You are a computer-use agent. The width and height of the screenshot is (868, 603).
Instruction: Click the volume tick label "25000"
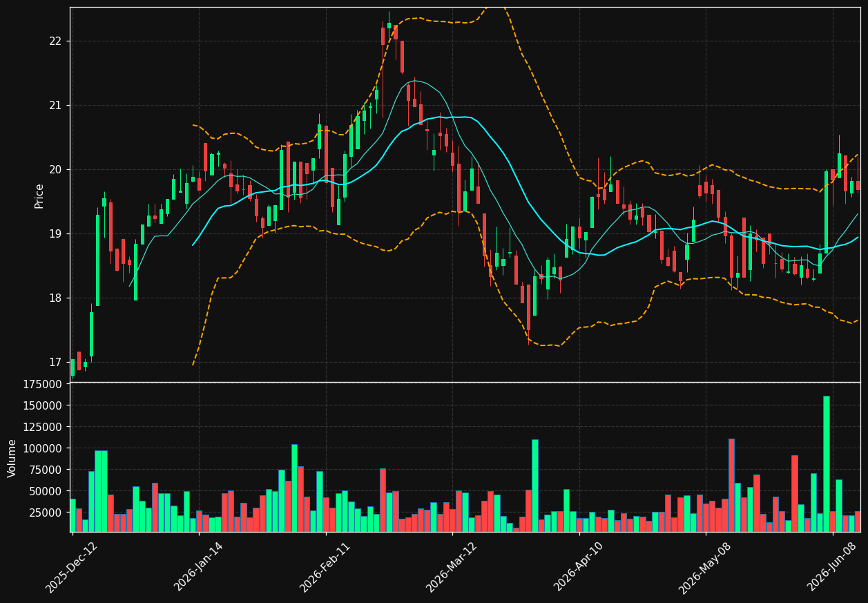pyautogui.click(x=46, y=513)
